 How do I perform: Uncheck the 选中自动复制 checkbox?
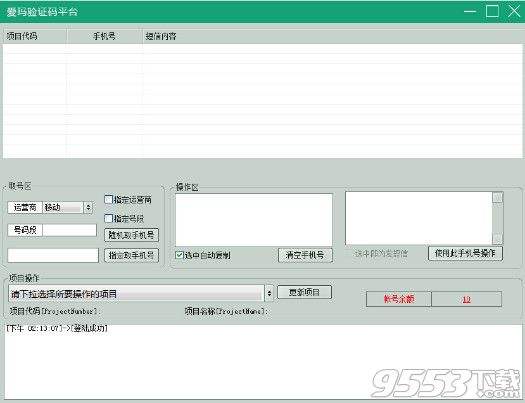click(x=179, y=255)
